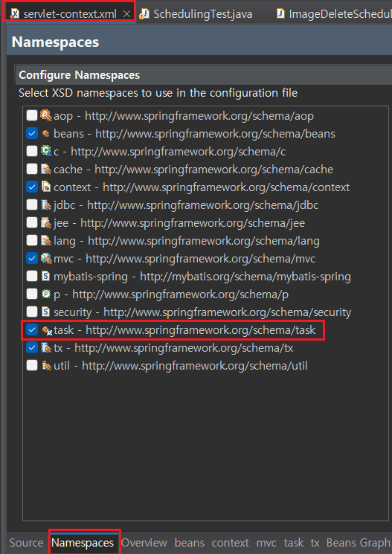
Task: Click the mvc globe icon
Action: click(x=46, y=258)
